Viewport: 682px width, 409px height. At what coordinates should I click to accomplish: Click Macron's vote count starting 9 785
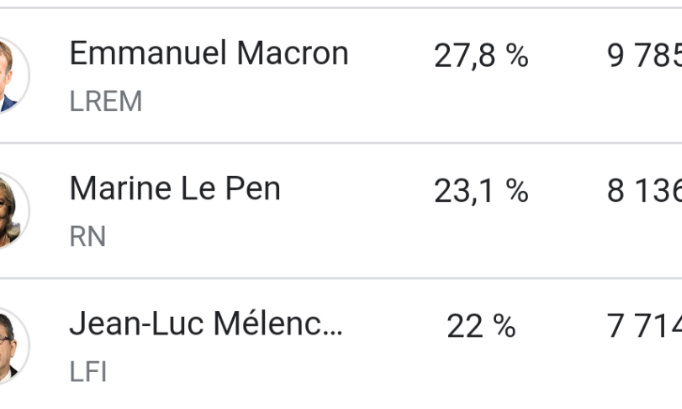pos(644,56)
